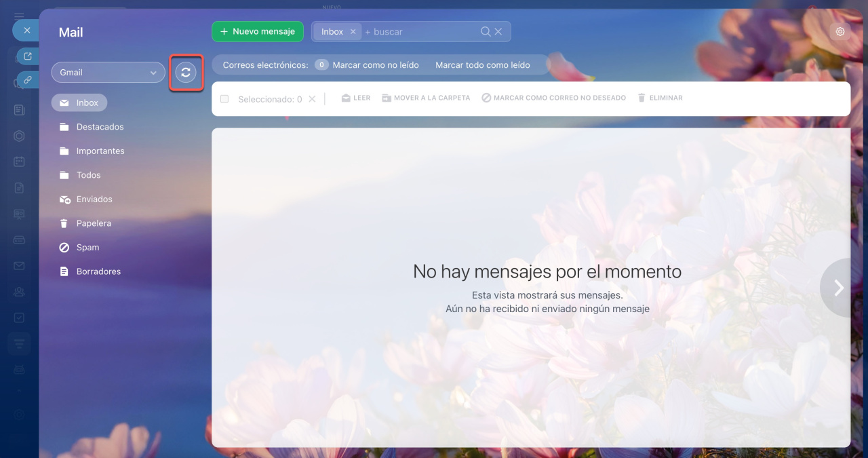Screen dimensions: 868x458
Task: Click the Seleccionado: 0 label
Action: tap(270, 99)
